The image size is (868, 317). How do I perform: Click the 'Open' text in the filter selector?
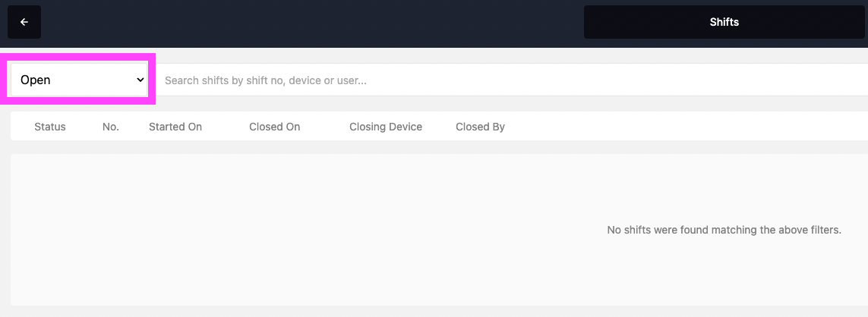[x=36, y=80]
